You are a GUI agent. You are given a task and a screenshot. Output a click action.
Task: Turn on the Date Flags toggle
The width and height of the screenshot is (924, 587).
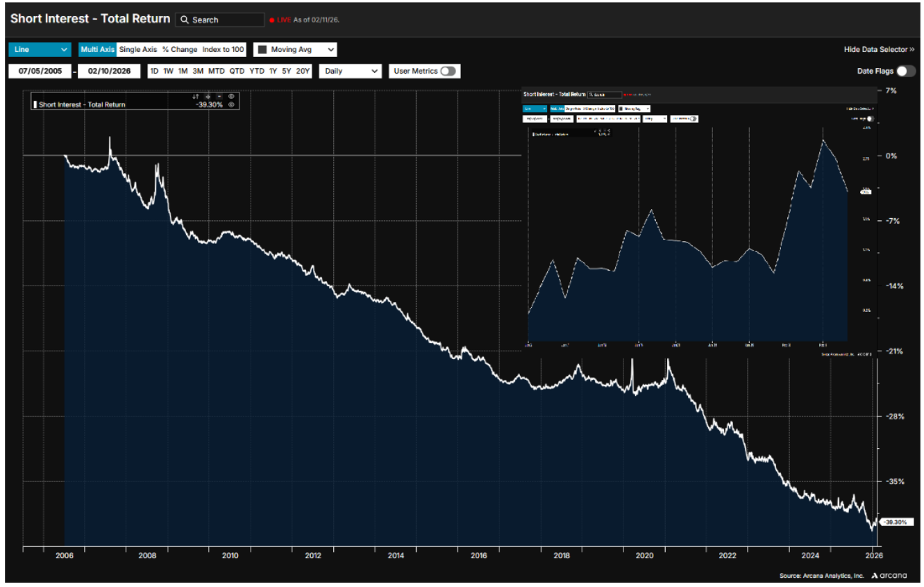[x=905, y=71]
